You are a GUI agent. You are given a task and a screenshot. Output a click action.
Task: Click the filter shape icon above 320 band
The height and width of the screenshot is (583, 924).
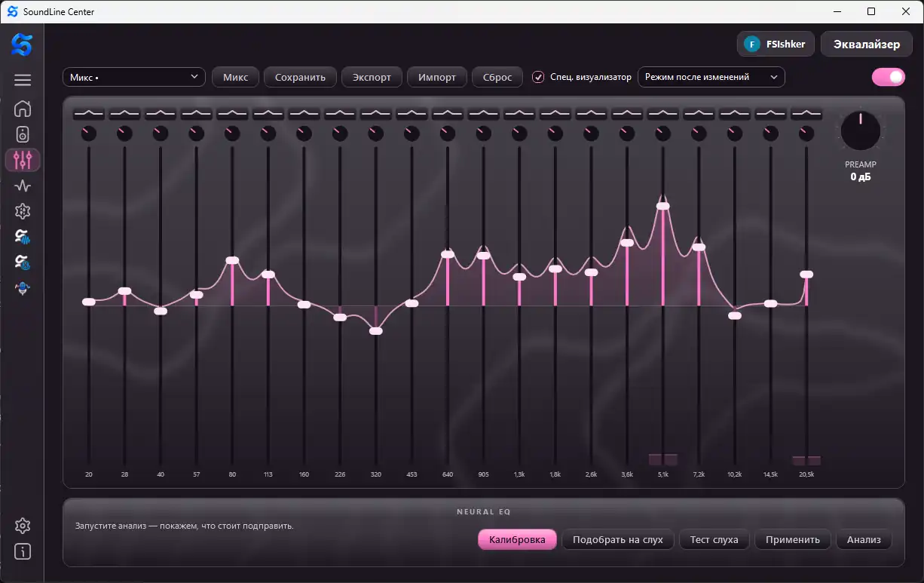(376, 113)
